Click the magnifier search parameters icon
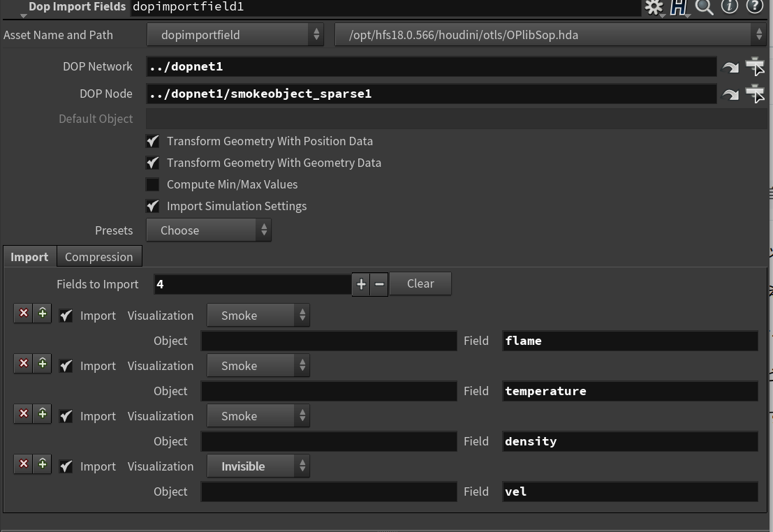773x532 pixels. tap(705, 7)
